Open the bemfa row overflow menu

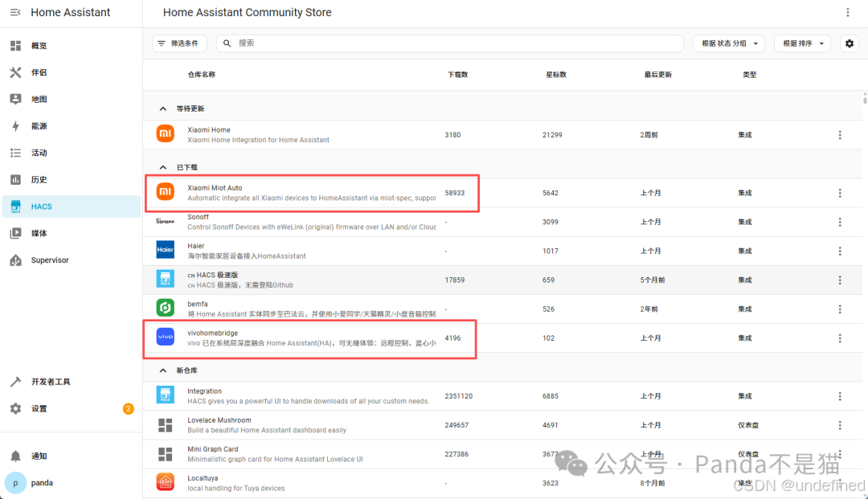840,309
